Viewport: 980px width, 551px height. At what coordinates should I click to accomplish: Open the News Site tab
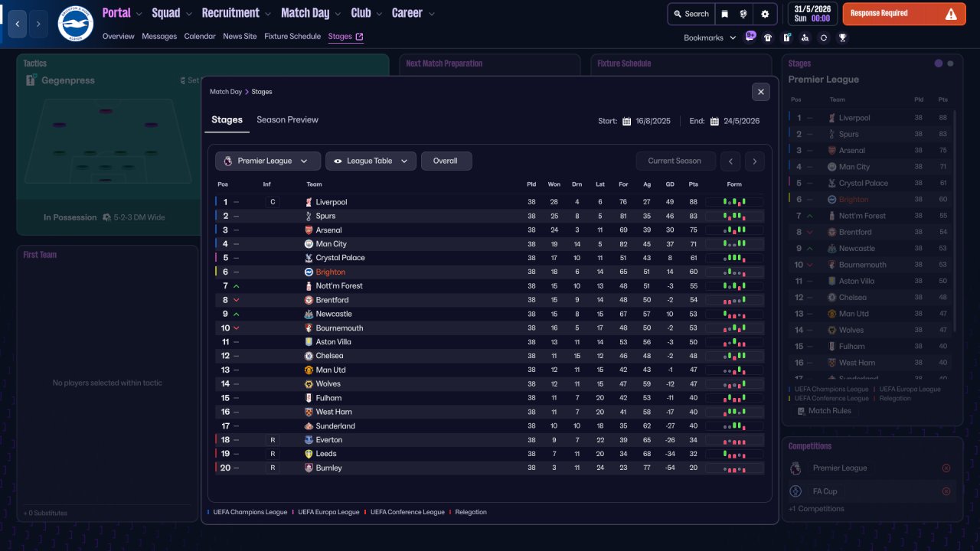(x=240, y=37)
